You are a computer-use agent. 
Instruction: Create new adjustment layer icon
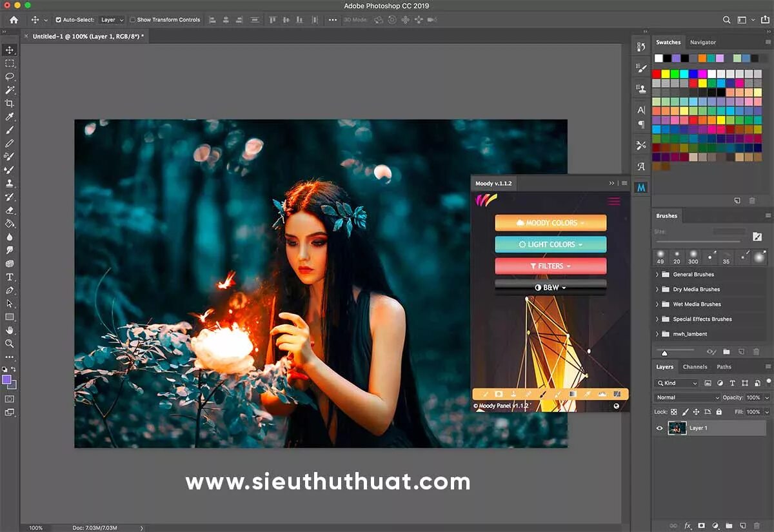pos(715,526)
